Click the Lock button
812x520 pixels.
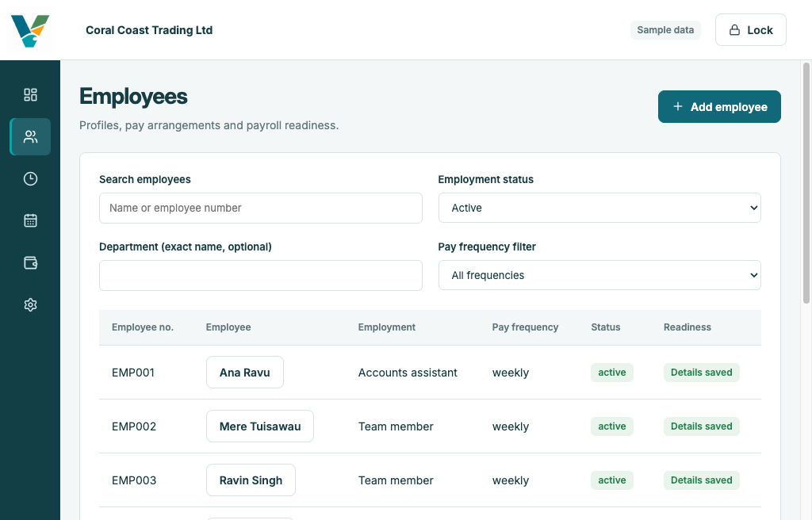(750, 30)
